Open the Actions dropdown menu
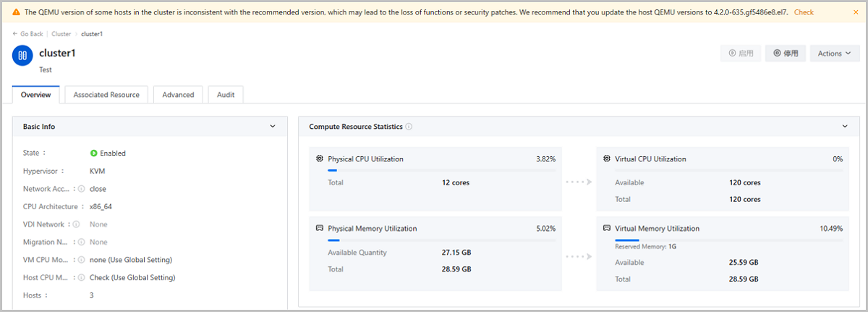 tap(834, 54)
